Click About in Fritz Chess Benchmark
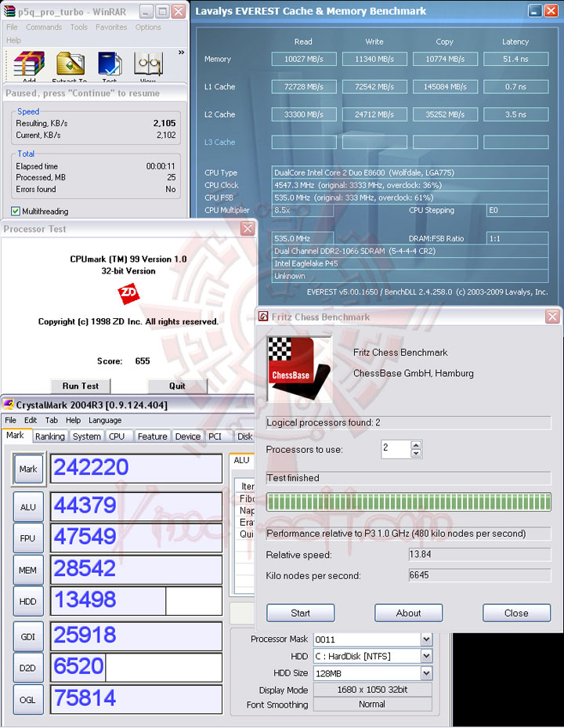The width and height of the screenshot is (564, 728). [x=408, y=613]
